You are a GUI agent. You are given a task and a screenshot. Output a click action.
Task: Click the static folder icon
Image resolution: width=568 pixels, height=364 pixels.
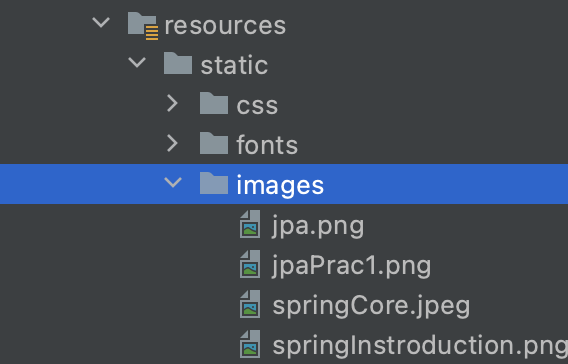pos(178,63)
